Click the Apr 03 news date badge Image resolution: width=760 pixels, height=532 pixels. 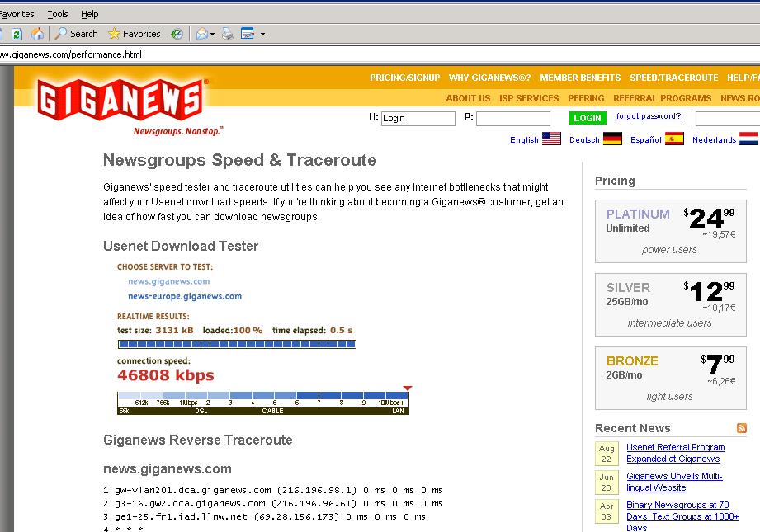(607, 511)
